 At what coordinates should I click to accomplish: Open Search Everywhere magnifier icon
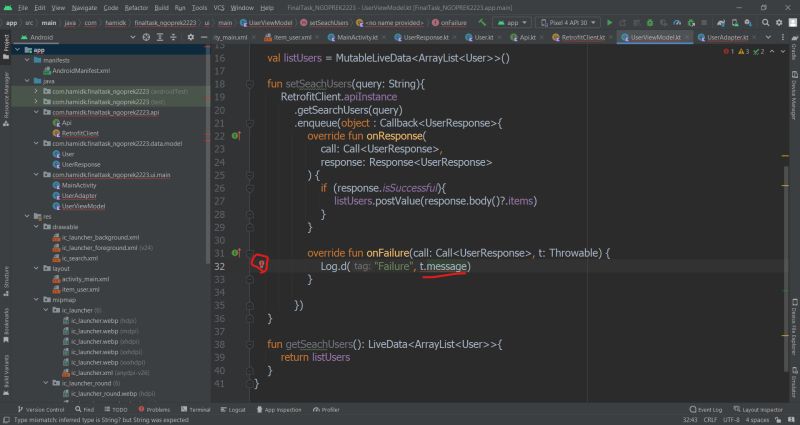765,23
